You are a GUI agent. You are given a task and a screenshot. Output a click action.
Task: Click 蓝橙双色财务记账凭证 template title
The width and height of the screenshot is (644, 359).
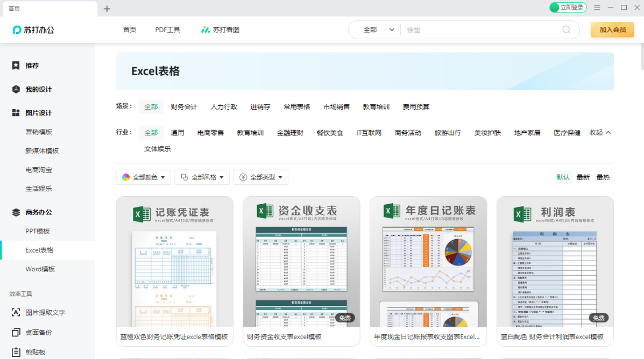coord(174,337)
